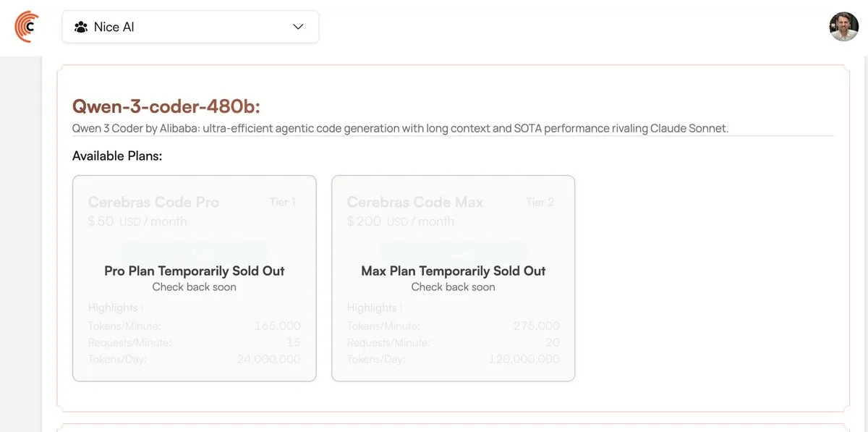Click the Tier 1 label

(282, 202)
